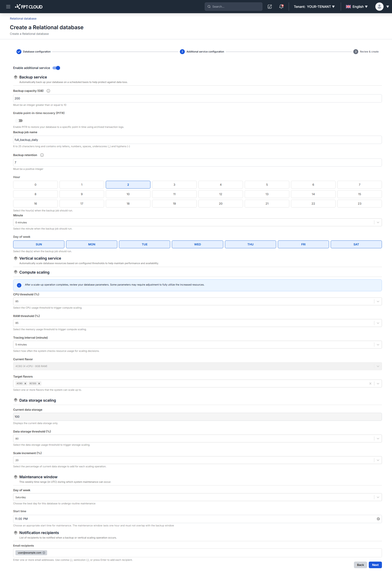Show Backup retention info tooltip icon
392x583 pixels.
coord(42,155)
